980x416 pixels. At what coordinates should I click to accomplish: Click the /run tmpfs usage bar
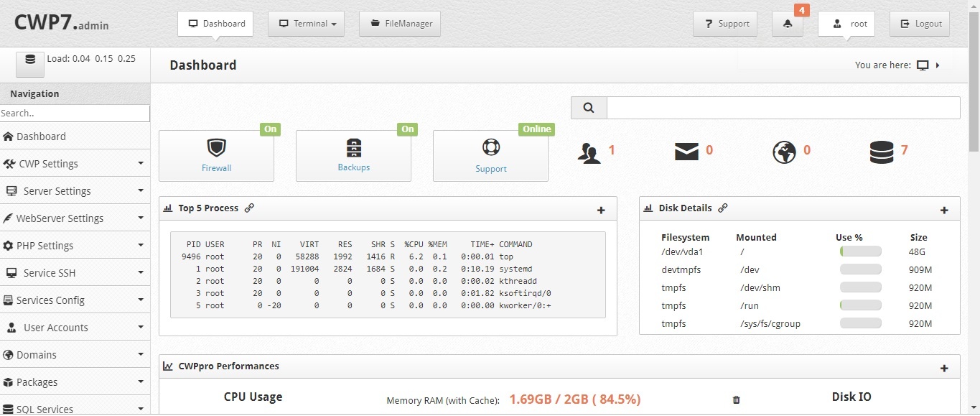point(860,306)
